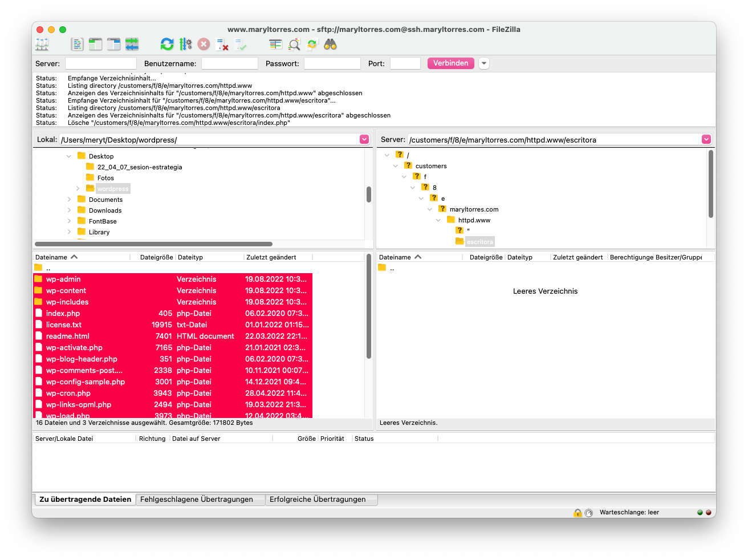Open quickconnect history dropdown arrow
The height and width of the screenshot is (560, 748).
[x=484, y=63]
